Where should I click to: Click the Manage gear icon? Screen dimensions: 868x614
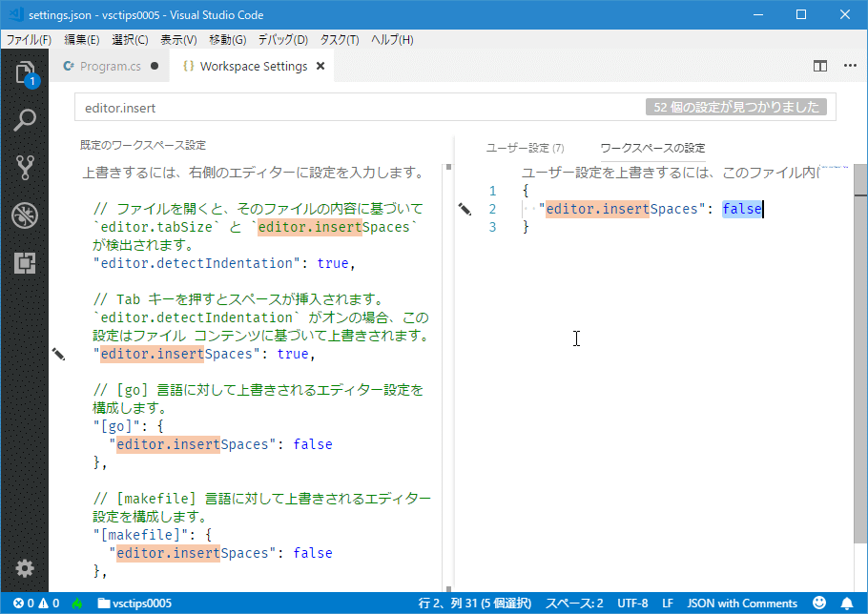25,568
